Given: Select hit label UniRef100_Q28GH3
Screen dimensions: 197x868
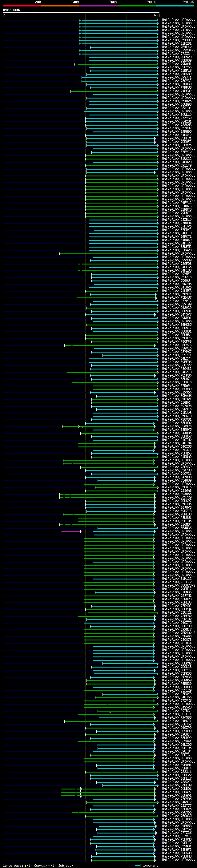Looking at the screenshot, I should [x=177, y=125].
